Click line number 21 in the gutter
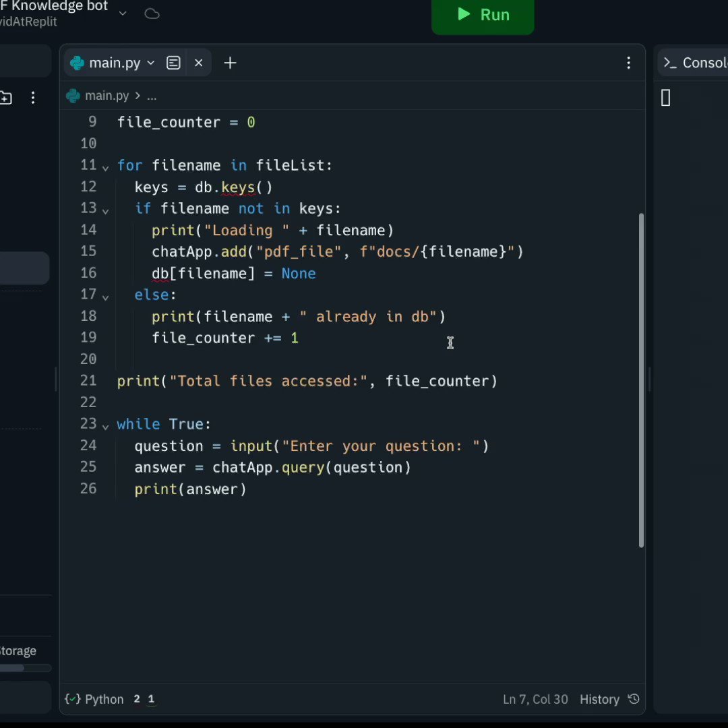Viewport: 728px width, 728px height. point(88,381)
